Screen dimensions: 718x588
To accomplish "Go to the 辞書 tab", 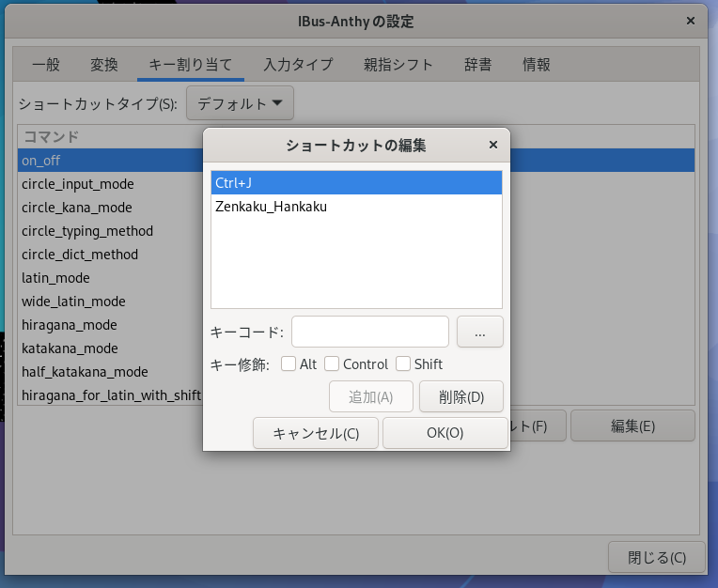I will pyautogui.click(x=478, y=65).
